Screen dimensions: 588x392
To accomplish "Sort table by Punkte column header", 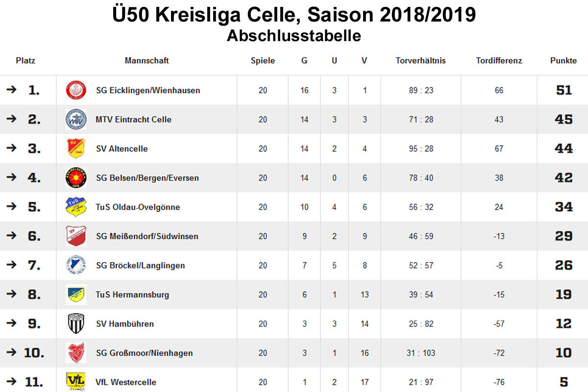I will (x=563, y=61).
